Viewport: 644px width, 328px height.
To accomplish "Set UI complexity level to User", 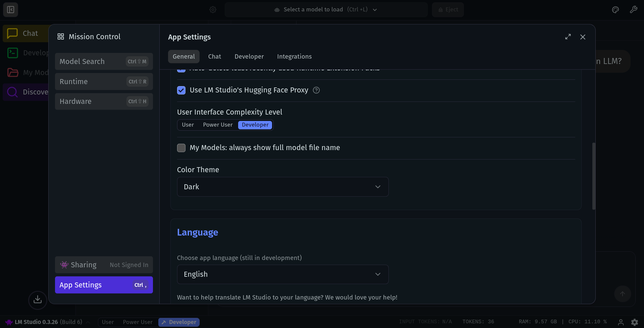I will (188, 125).
